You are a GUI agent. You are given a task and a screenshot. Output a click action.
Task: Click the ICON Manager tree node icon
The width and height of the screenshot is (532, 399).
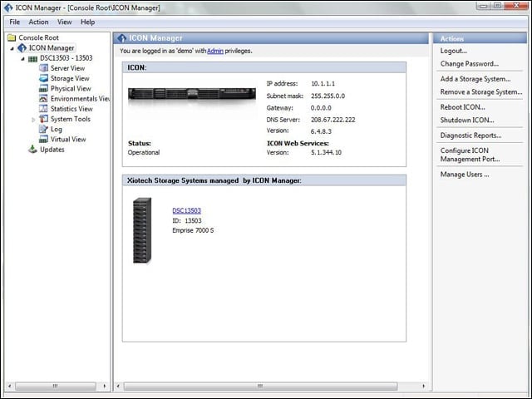click(x=22, y=48)
